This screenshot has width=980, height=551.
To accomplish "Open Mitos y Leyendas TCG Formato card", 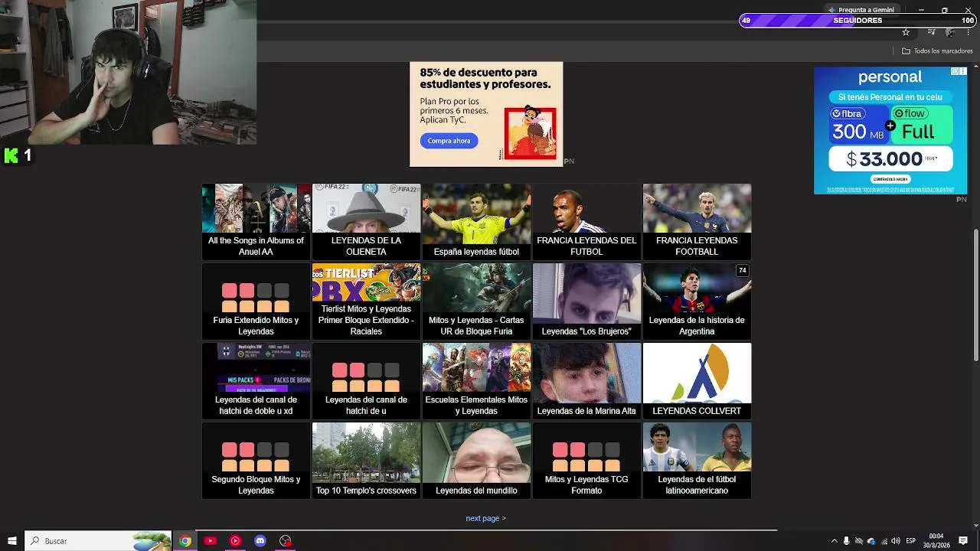I will 586,460.
